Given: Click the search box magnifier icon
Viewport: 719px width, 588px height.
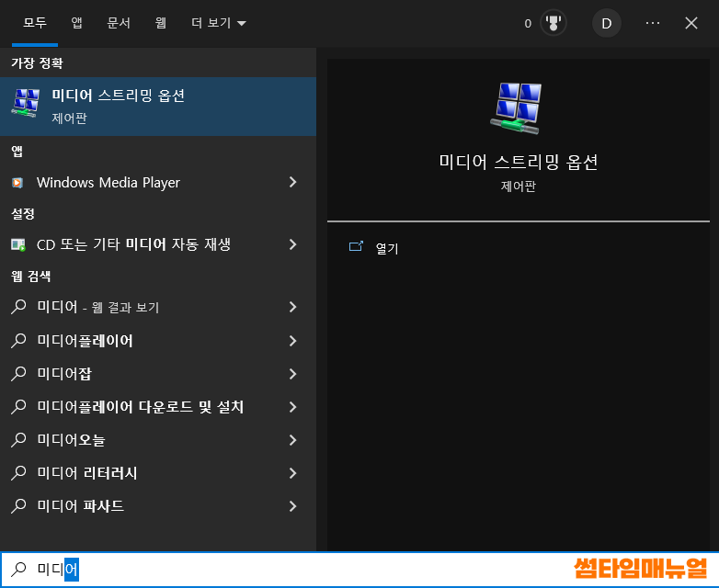Looking at the screenshot, I should pyautogui.click(x=18, y=569).
